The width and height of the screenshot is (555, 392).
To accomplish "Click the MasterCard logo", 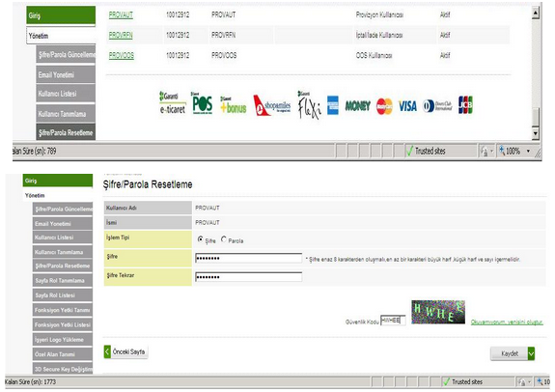I will pos(384,106).
